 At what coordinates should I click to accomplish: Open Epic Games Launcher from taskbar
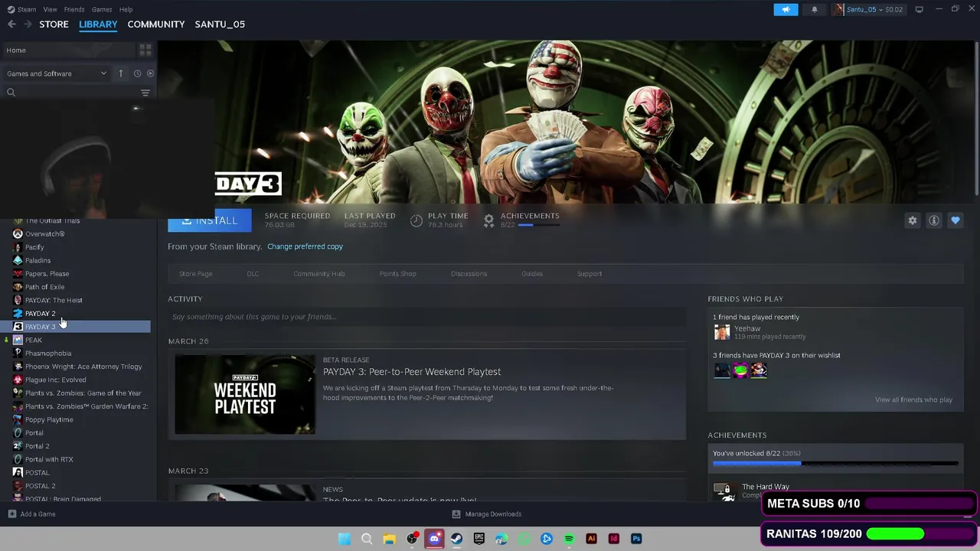[479, 539]
